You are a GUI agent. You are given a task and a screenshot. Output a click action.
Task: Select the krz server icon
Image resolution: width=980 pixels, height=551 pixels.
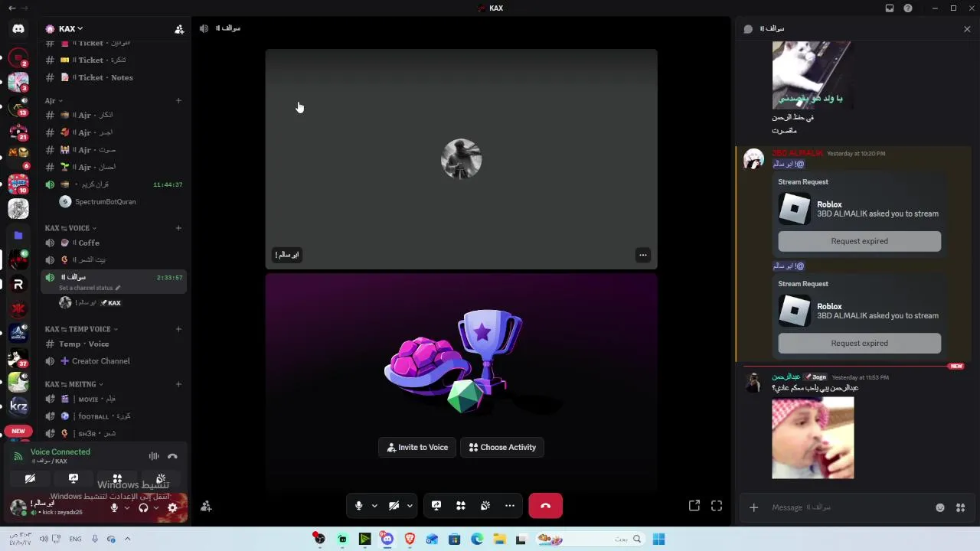(x=18, y=406)
